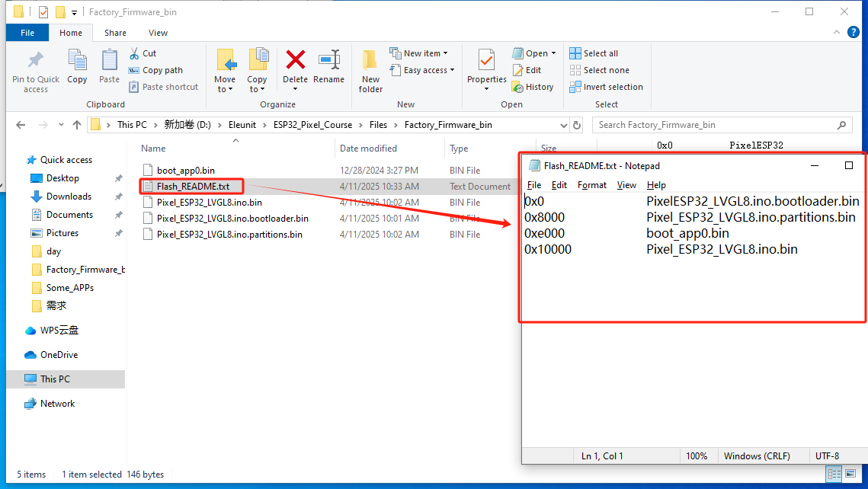Select the Pixel_ESP32_LVGL8.ino.bin file
The image size is (868, 489).
210,203
